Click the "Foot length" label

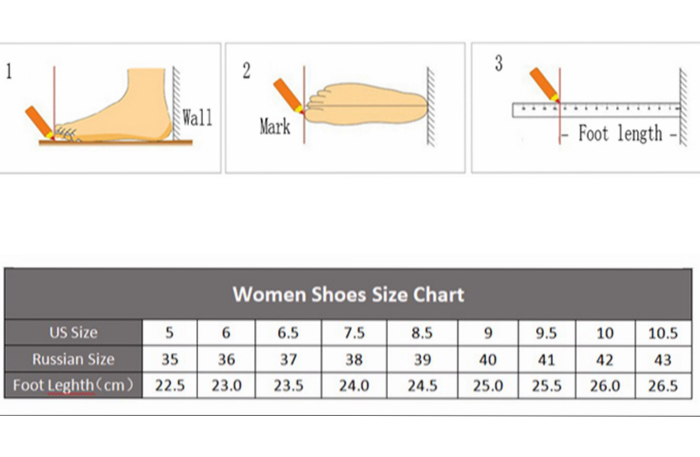click(620, 133)
